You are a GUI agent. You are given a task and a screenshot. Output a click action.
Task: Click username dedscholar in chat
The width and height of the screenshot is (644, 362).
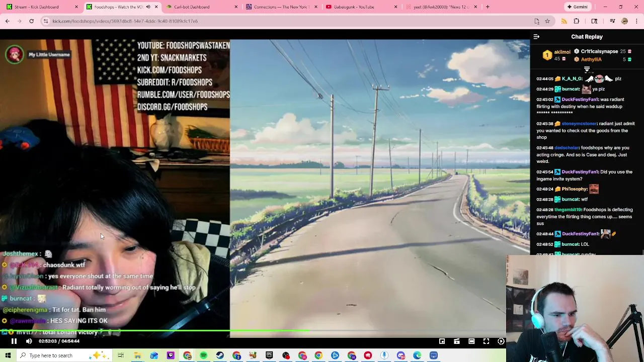coord(567,148)
